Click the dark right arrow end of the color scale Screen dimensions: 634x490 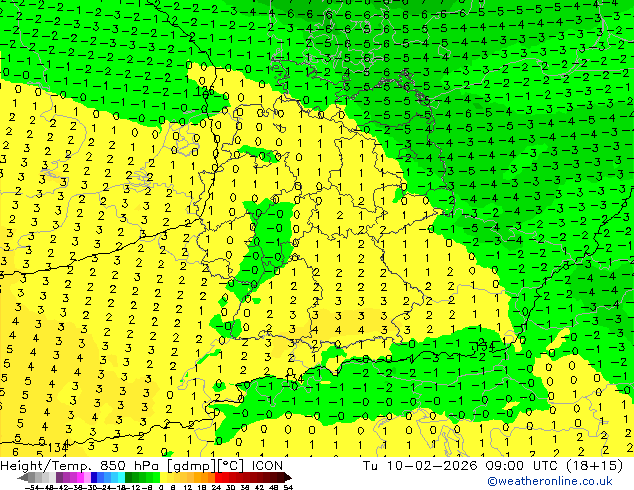(x=288, y=478)
